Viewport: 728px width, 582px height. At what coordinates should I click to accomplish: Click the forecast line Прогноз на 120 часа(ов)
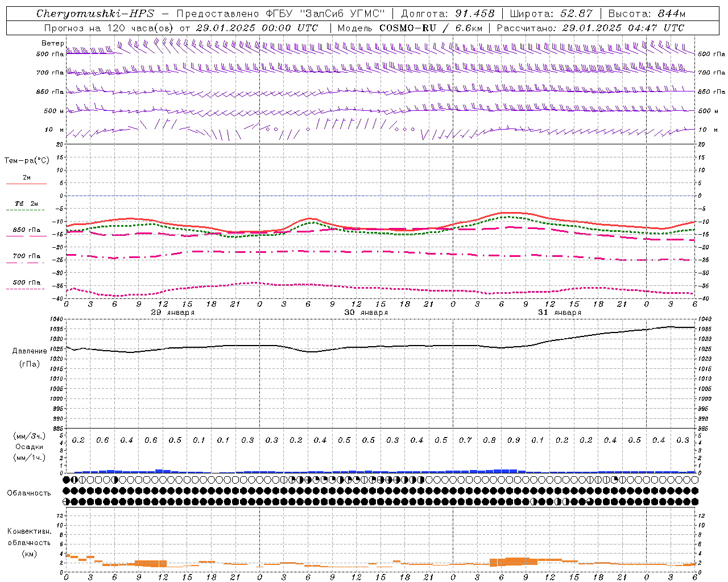pos(109,28)
